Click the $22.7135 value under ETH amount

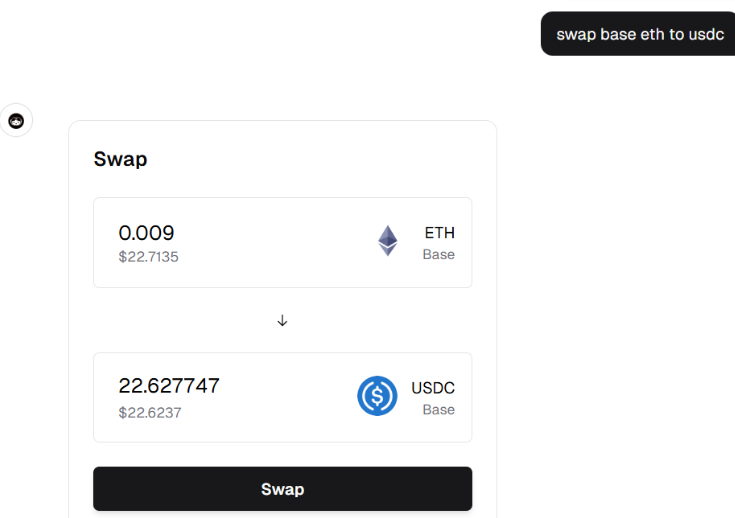point(148,257)
